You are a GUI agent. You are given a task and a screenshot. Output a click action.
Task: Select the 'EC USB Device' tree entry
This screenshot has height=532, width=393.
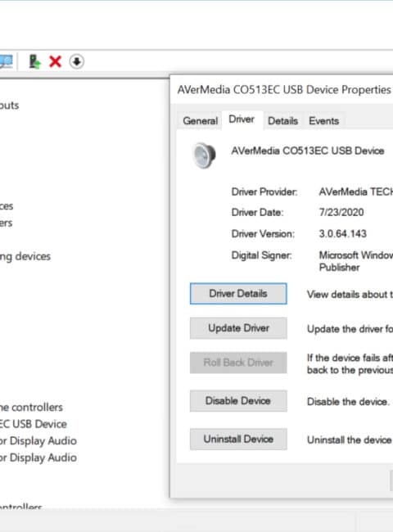tap(34, 424)
